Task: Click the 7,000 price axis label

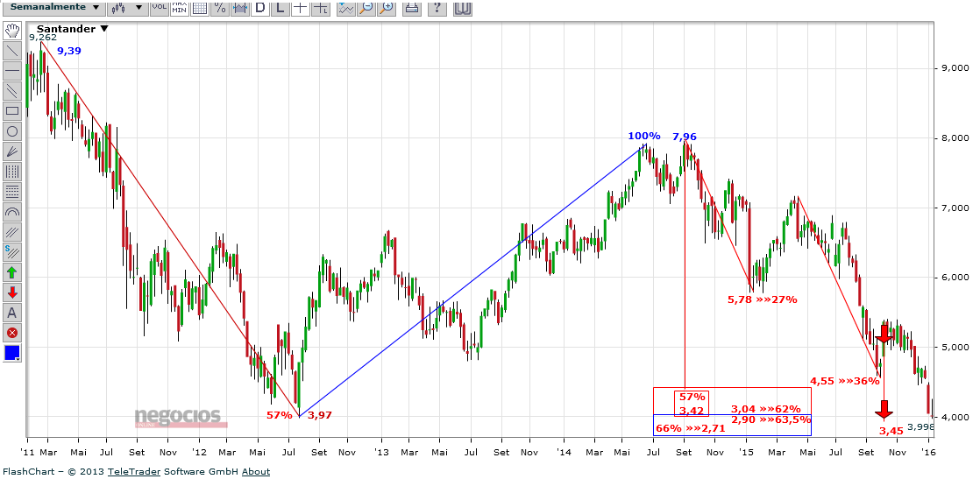Action: point(953,208)
